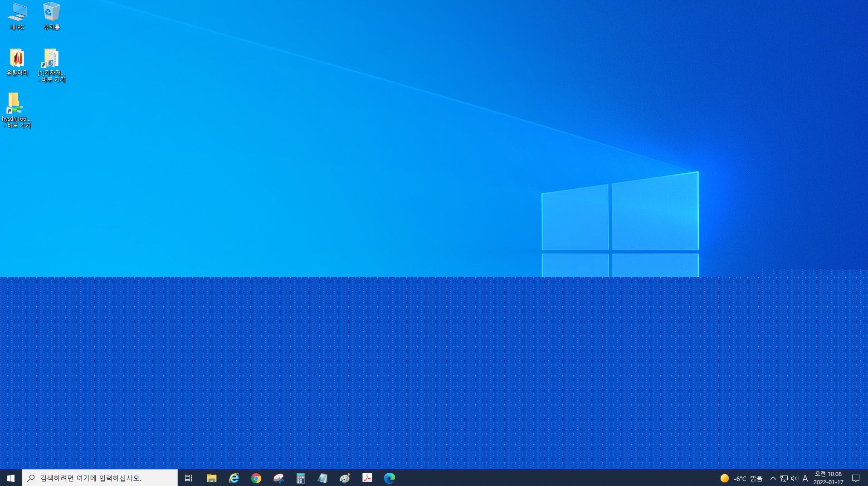Open Snipping Tool from taskbar
The image size is (868, 486).
278,478
